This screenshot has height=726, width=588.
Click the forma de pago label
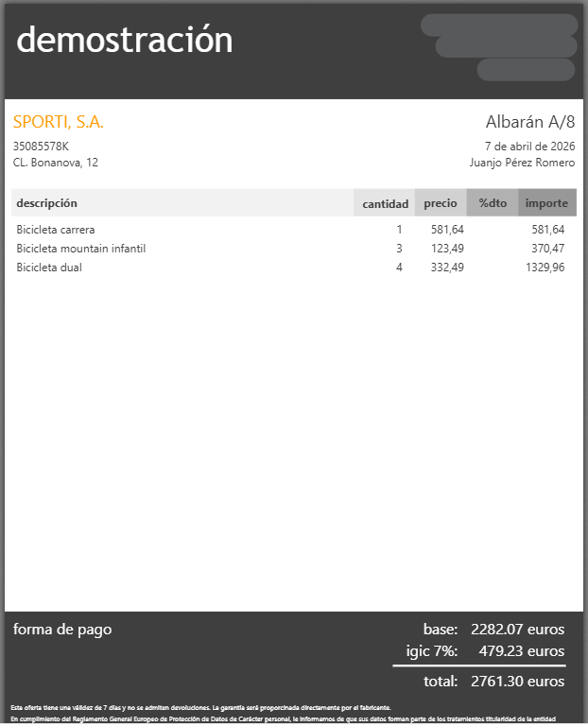(62, 630)
